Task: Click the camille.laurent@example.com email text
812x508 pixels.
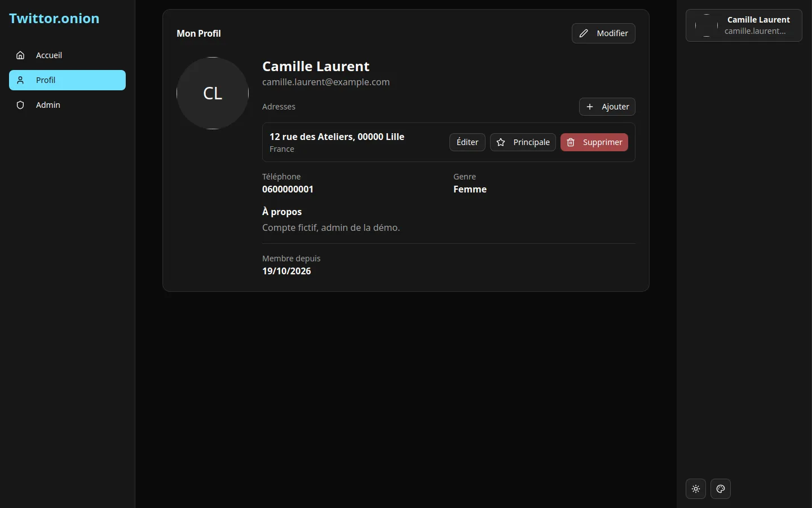Action: click(x=326, y=82)
